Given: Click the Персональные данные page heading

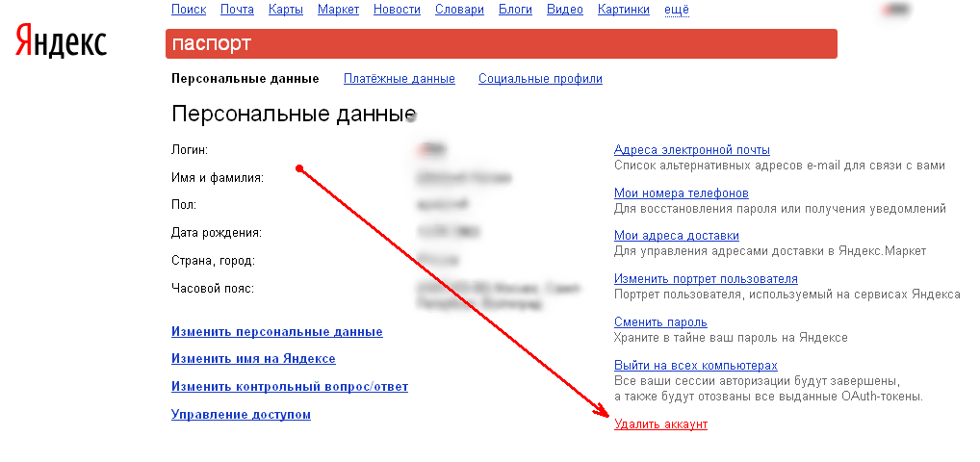Looking at the screenshot, I should pyautogui.click(x=294, y=115).
